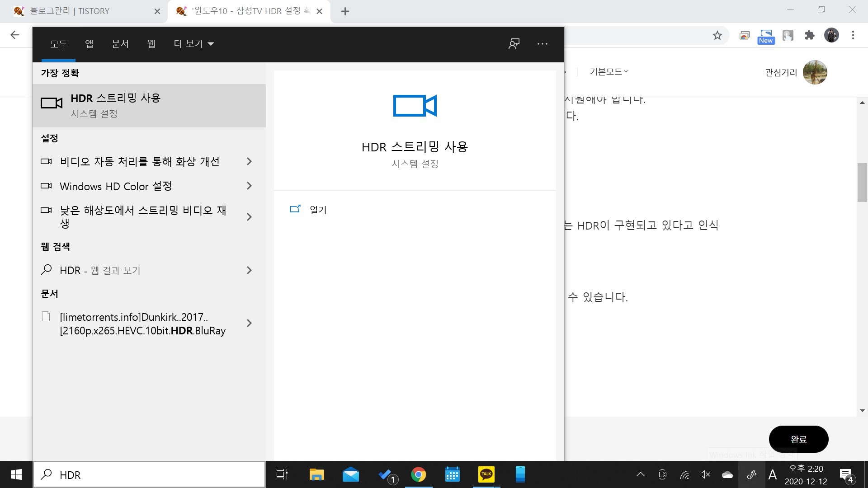The height and width of the screenshot is (488, 868).
Task: Open the '기본모드' dropdown in the editor
Action: pos(609,71)
